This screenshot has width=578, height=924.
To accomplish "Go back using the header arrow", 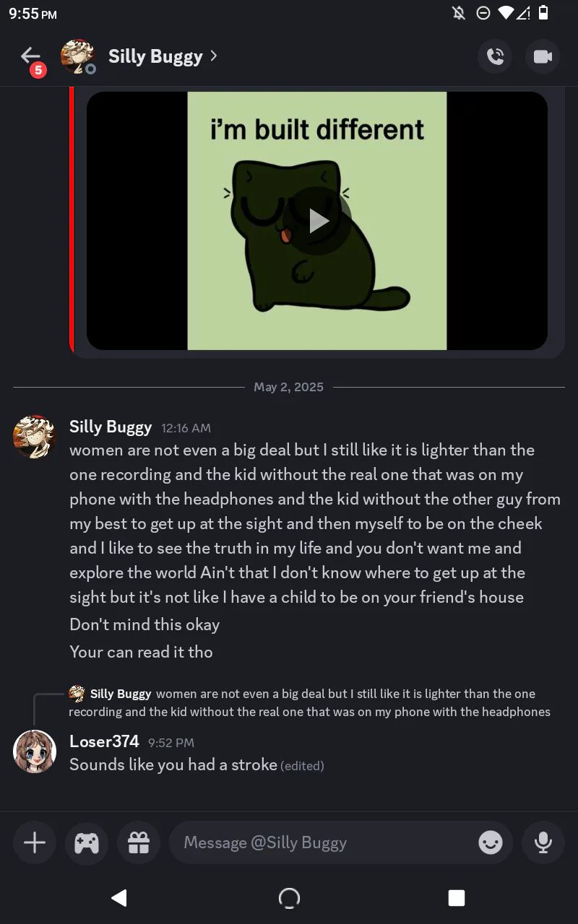I will pos(30,56).
